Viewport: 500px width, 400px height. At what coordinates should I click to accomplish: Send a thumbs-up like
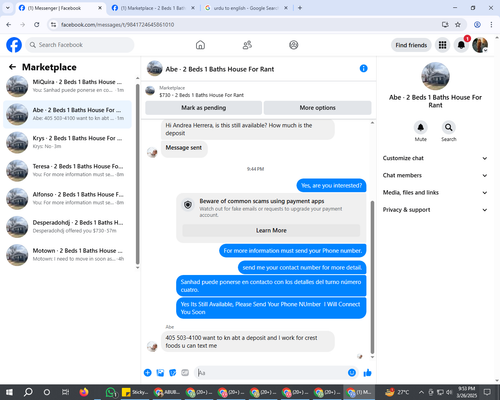pyautogui.click(x=367, y=373)
